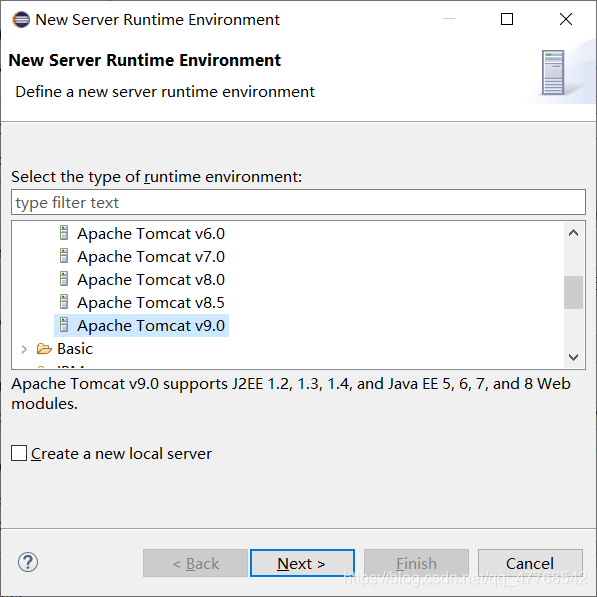Click the Apache Tomcat v9.0 server icon
This screenshot has height=597, width=597.
pyautogui.click(x=64, y=325)
